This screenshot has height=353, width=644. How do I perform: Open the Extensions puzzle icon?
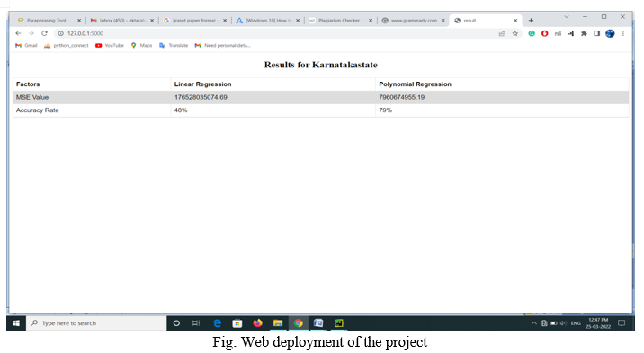(x=584, y=33)
